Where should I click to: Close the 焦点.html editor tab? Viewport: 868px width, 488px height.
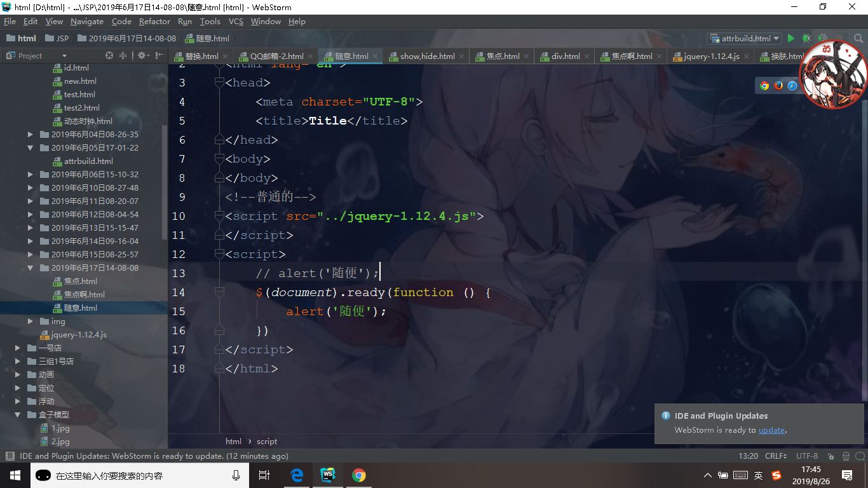point(527,57)
